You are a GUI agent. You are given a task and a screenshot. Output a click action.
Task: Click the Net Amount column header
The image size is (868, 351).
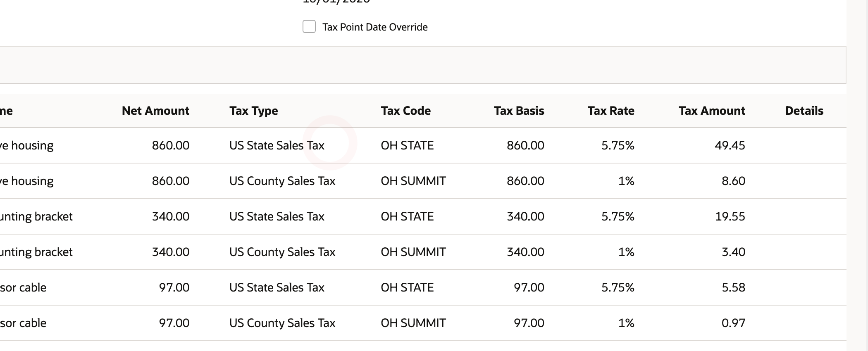pyautogui.click(x=155, y=111)
